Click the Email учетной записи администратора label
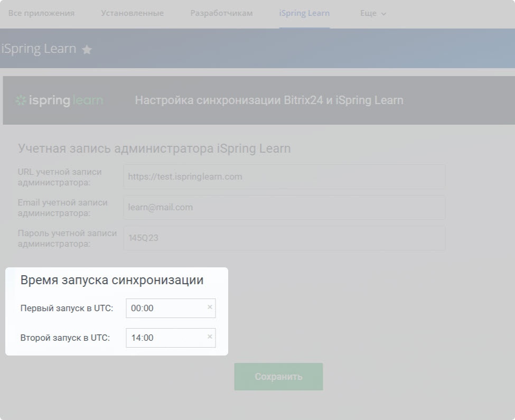 63,208
